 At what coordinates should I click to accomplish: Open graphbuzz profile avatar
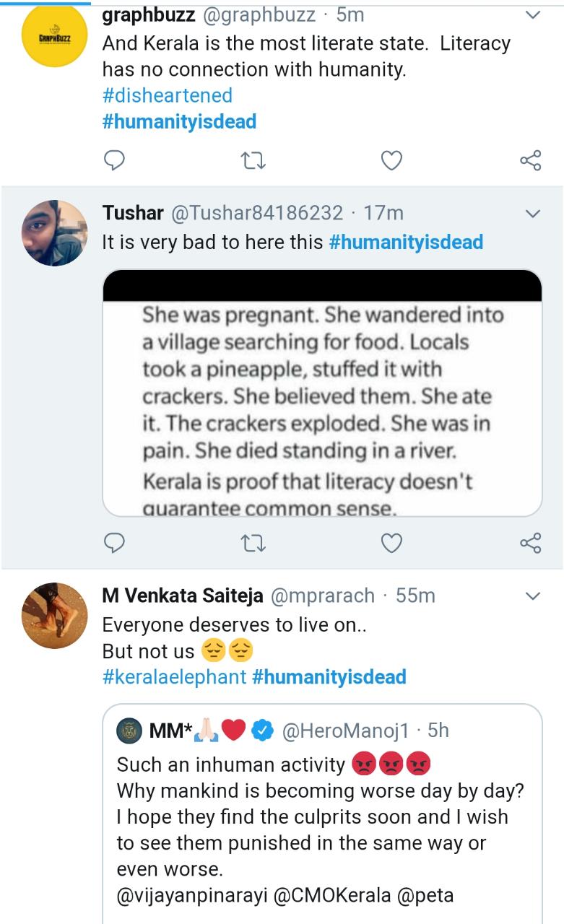coord(55,35)
